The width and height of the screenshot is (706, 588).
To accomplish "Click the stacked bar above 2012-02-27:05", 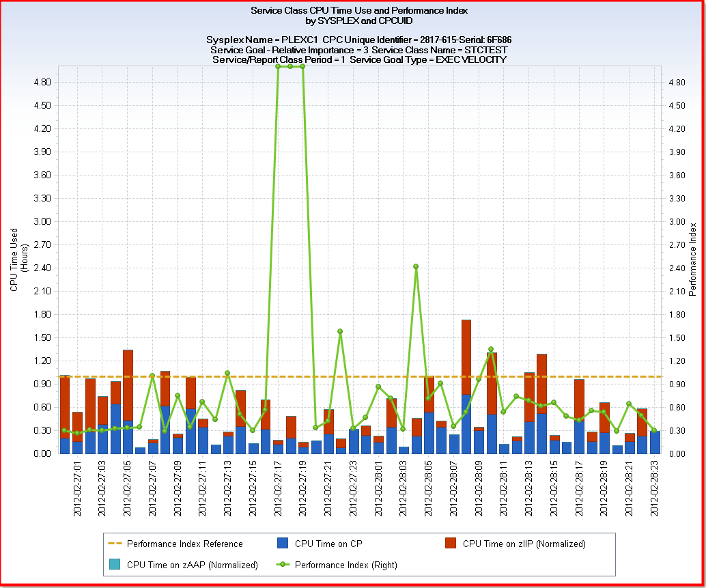I will point(128,402).
